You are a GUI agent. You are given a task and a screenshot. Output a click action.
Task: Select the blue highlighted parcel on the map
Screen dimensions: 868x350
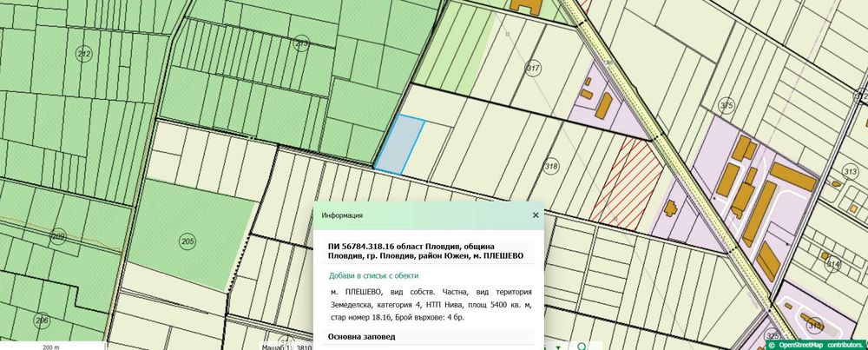coord(399,144)
